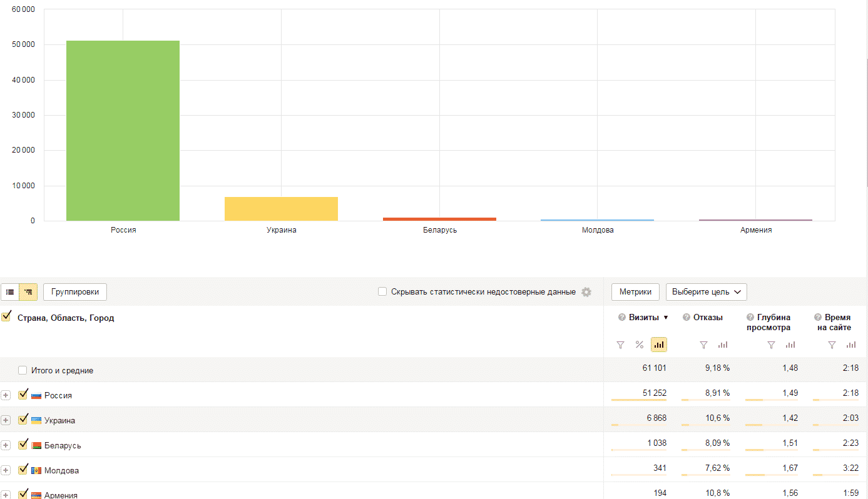Click the Беларусь country name in table
The image size is (868, 499).
[63, 446]
